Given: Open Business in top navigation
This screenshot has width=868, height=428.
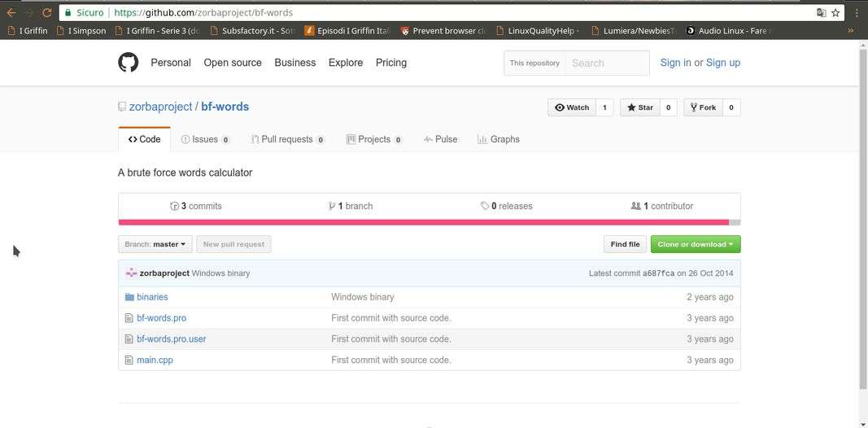Looking at the screenshot, I should coord(295,63).
